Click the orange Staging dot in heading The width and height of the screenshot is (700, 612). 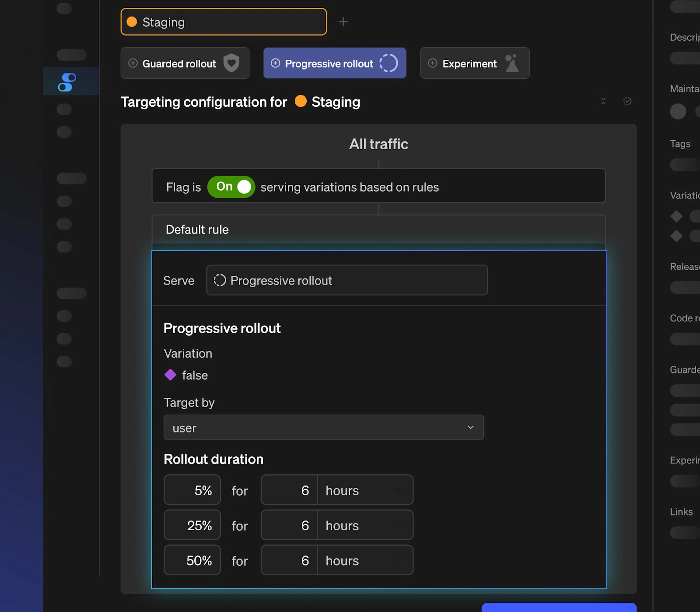pyautogui.click(x=300, y=101)
